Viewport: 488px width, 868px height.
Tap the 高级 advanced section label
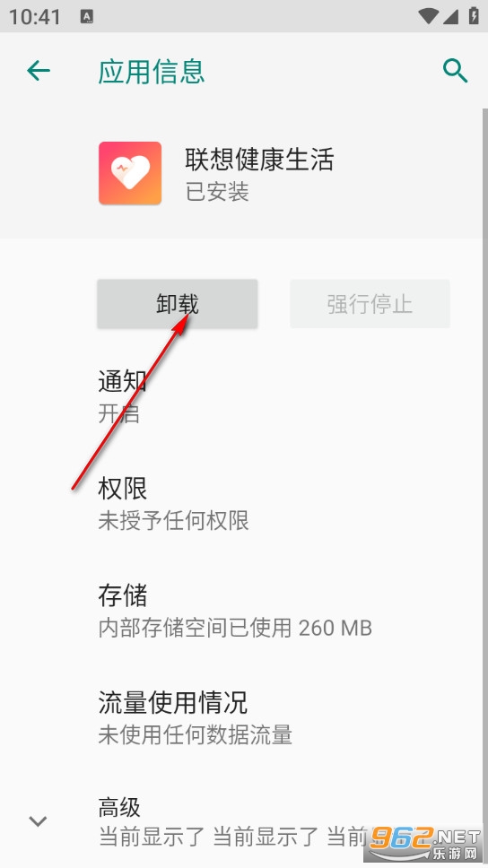coord(119,807)
